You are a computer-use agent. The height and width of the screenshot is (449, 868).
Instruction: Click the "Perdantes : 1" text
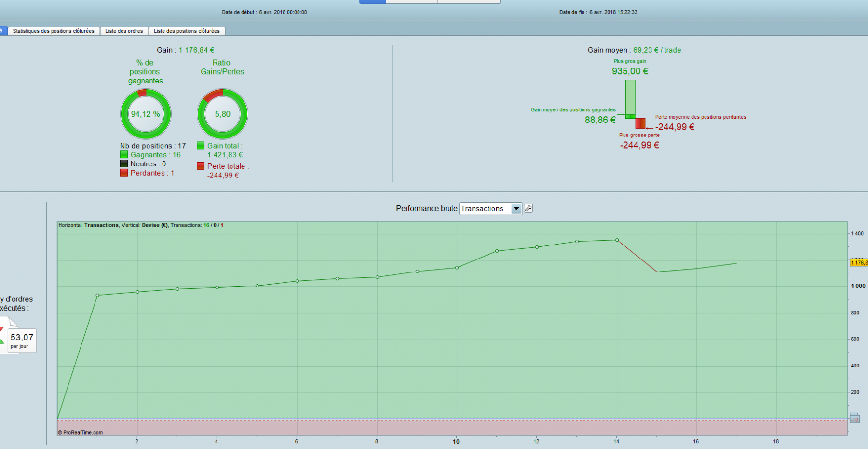pyautogui.click(x=152, y=173)
